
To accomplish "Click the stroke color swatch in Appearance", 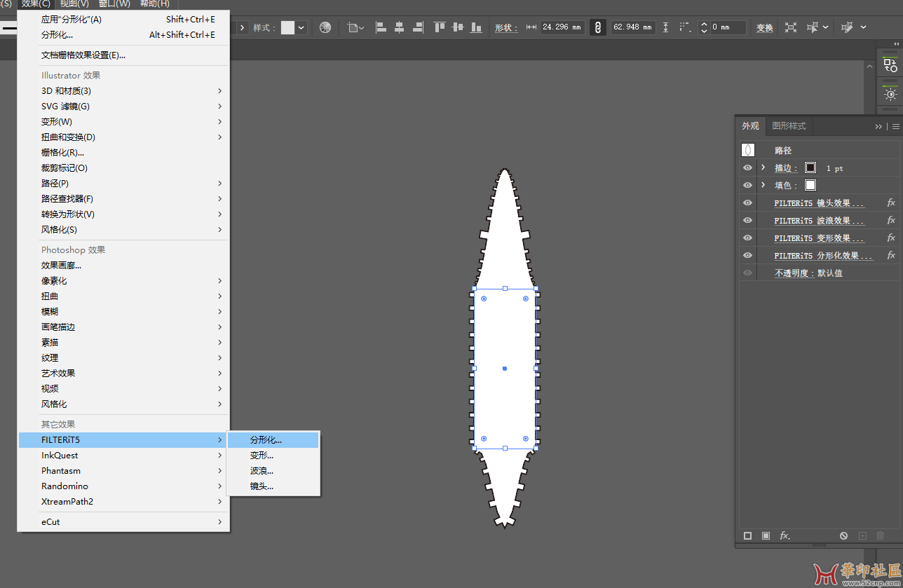I will click(810, 167).
